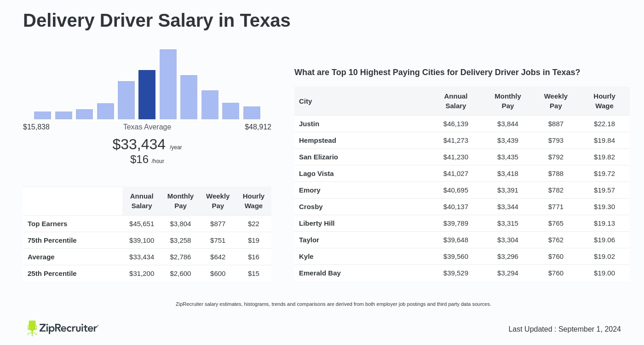Click Monthly Pay header in the cities table

[508, 101]
